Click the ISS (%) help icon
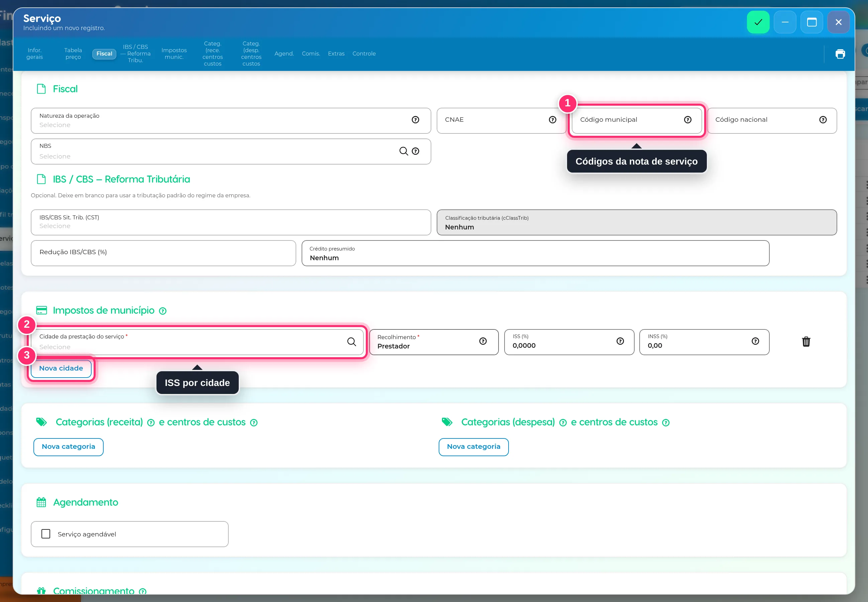 pos(620,341)
